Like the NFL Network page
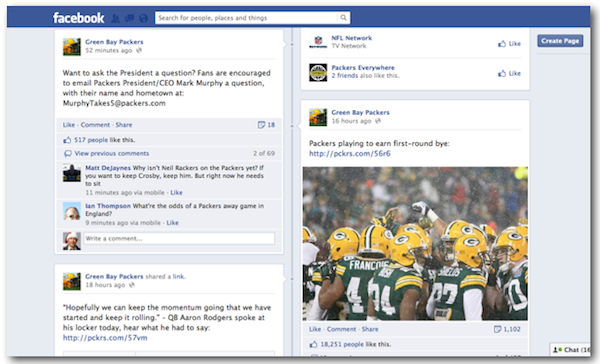The height and width of the screenshot is (364, 600). click(x=509, y=44)
